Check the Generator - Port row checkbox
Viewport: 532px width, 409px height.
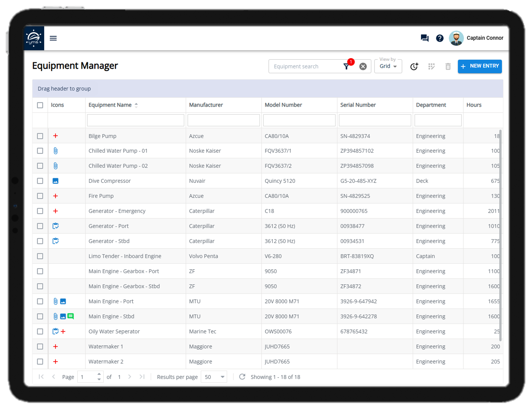40,226
